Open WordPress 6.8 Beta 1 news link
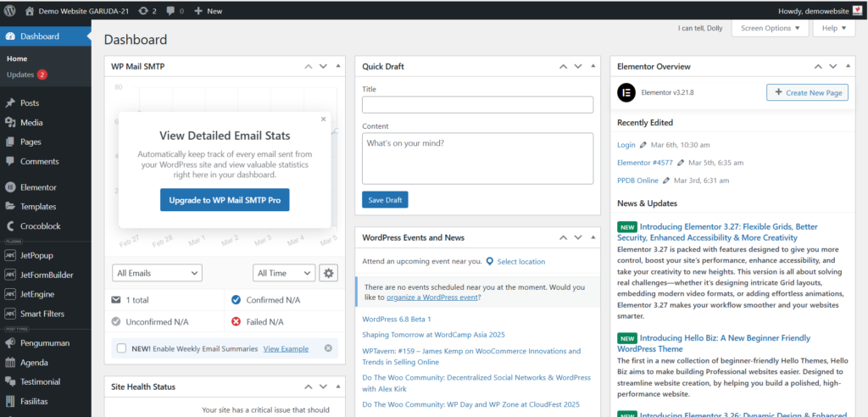Screen dimensions: 868x417 [x=397, y=319]
